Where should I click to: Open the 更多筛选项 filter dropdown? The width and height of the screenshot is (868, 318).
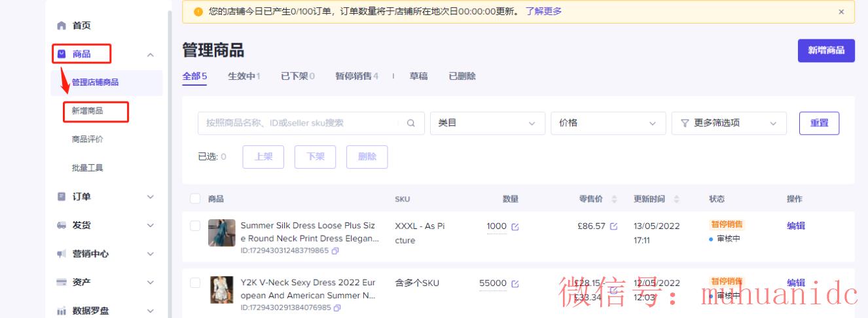729,123
